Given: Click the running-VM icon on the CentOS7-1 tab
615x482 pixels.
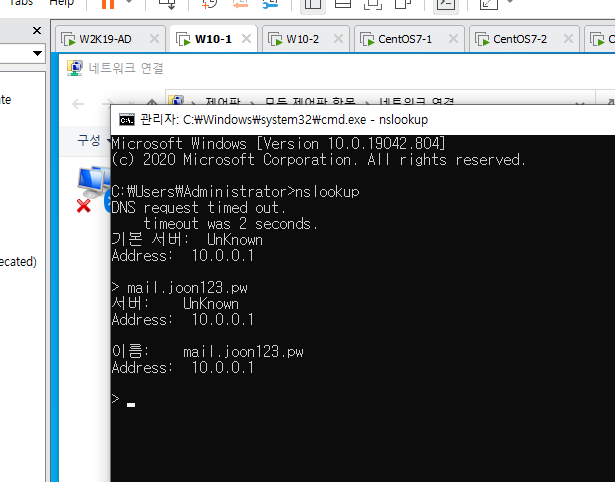Looking at the screenshot, I should pos(367,39).
